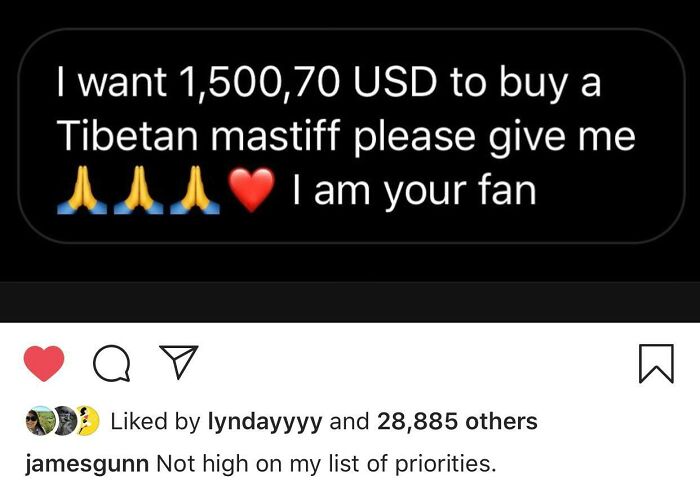Visit lyndayyyy's profile

tap(265, 422)
